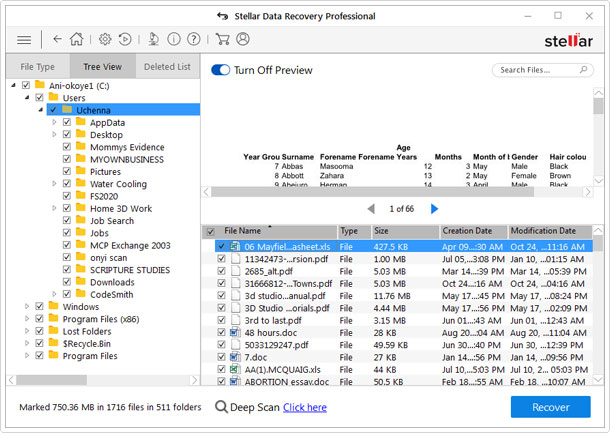Screen dimensions: 610x433
Task: Click the back arrow in title bar
Action: click(223, 16)
